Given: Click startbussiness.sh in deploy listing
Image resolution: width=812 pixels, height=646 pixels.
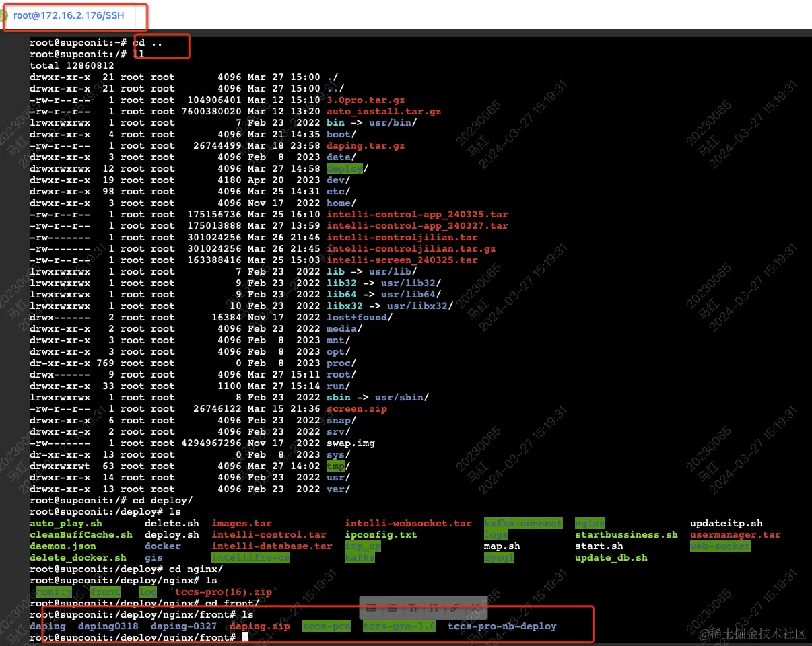Looking at the screenshot, I should point(626,534).
